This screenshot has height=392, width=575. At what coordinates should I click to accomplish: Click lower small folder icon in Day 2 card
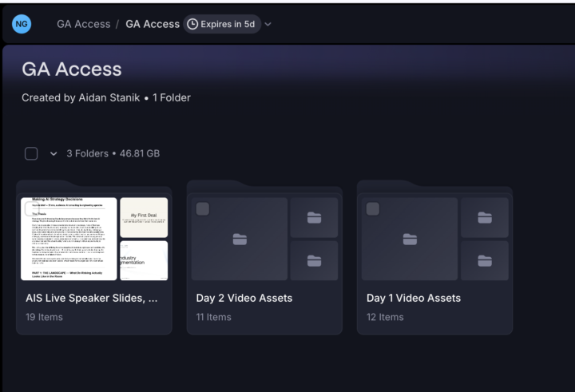315,261
